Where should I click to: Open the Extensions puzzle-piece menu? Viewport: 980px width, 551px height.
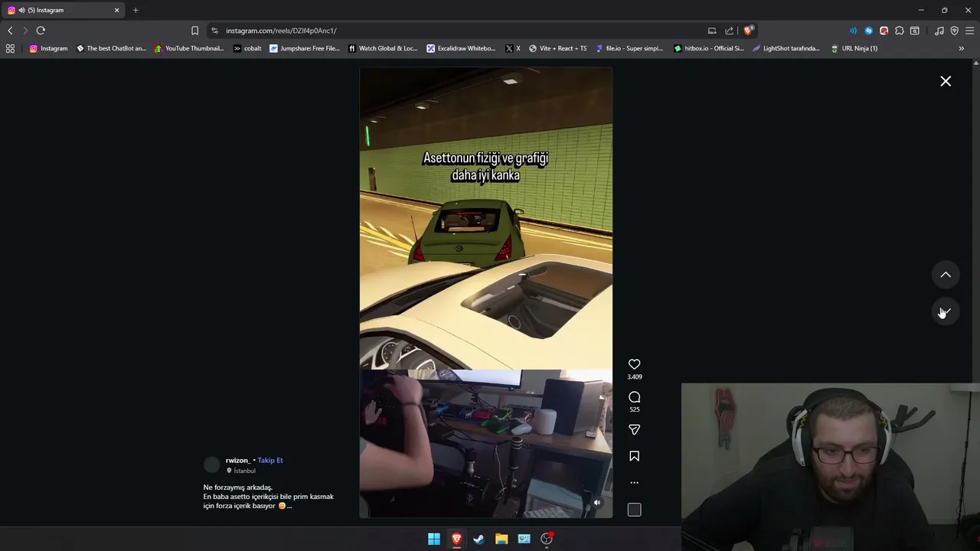900,31
